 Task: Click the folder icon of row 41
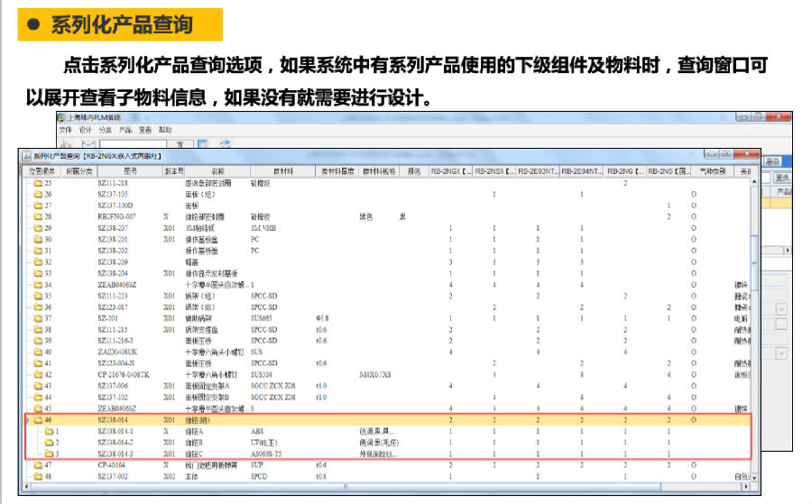pos(38,363)
